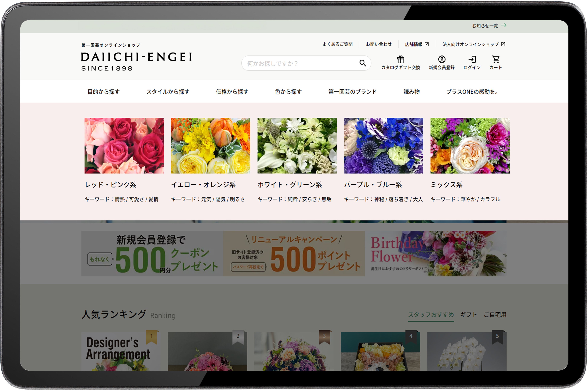588x390 pixels.
Task: Open the catalog gift exchange icon
Action: coord(400,59)
